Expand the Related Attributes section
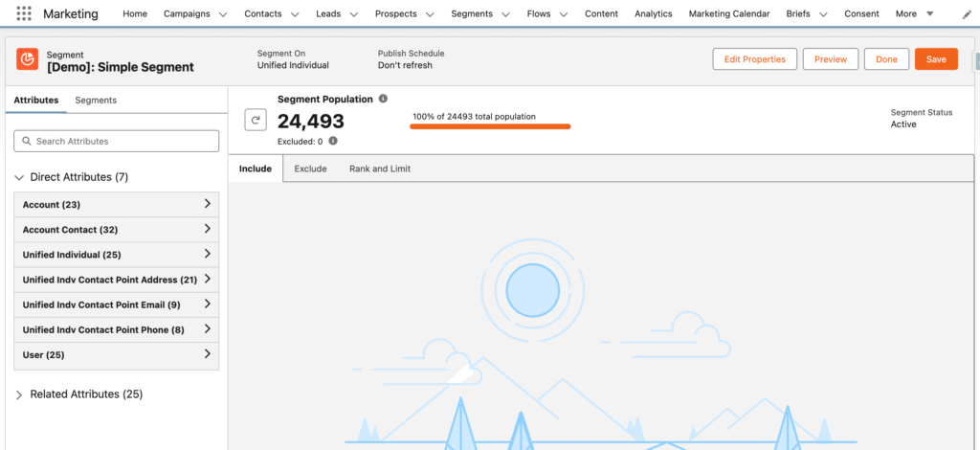 (20, 394)
